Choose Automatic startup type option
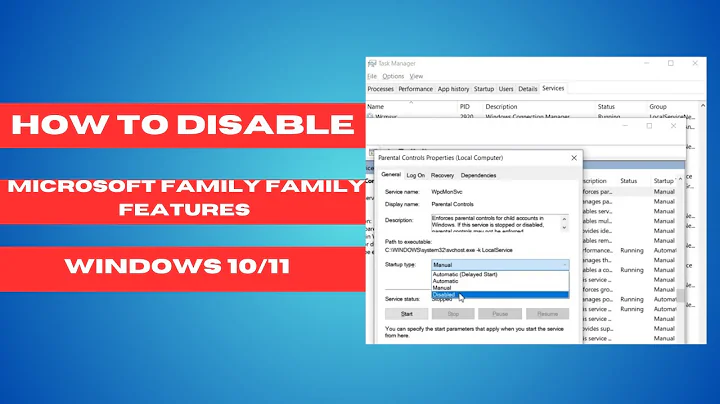 (x=500, y=281)
